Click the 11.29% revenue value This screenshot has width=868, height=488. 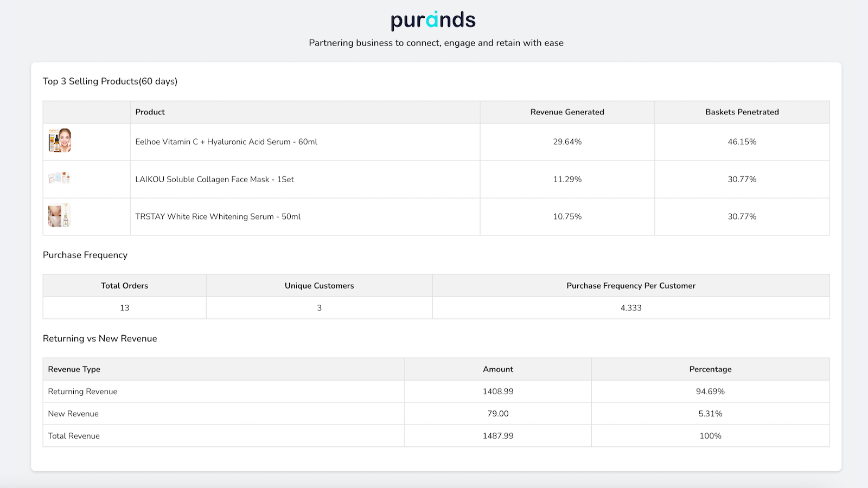(567, 179)
